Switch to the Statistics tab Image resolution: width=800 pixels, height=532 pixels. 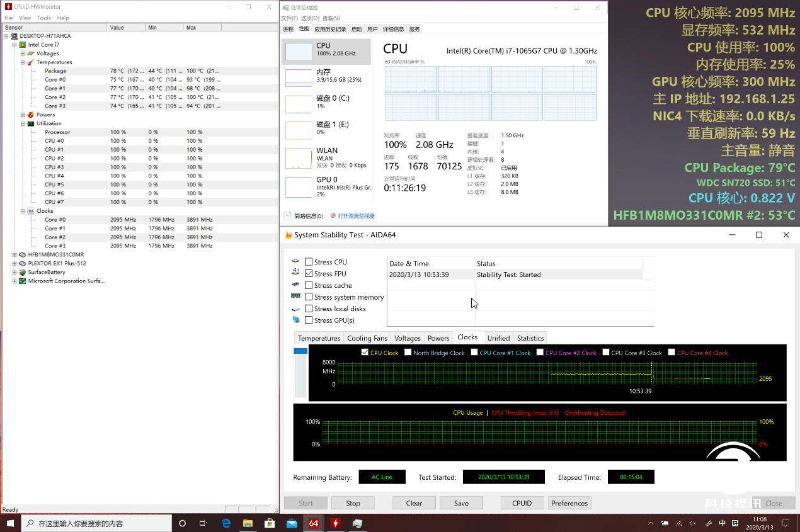(530, 338)
